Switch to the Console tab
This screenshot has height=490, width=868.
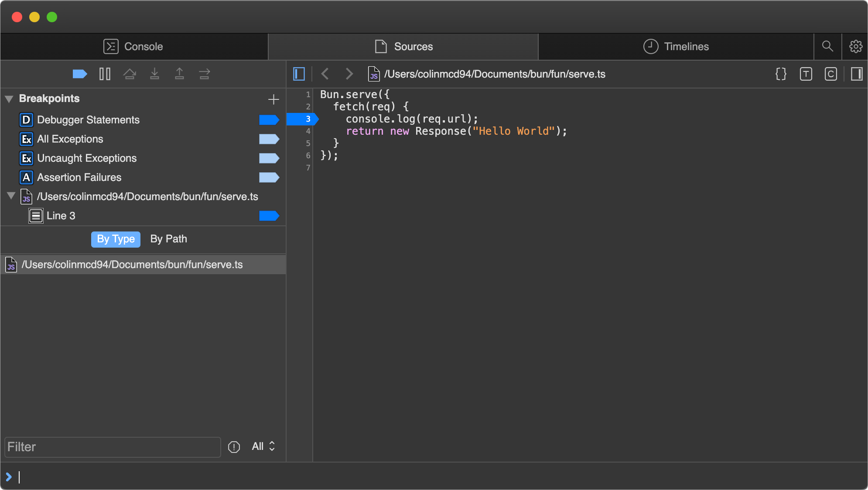tap(133, 47)
